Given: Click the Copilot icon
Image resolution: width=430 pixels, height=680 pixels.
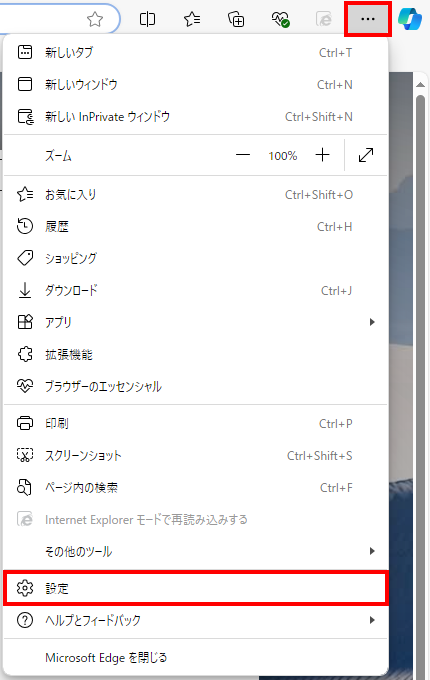Looking at the screenshot, I should 410,19.
